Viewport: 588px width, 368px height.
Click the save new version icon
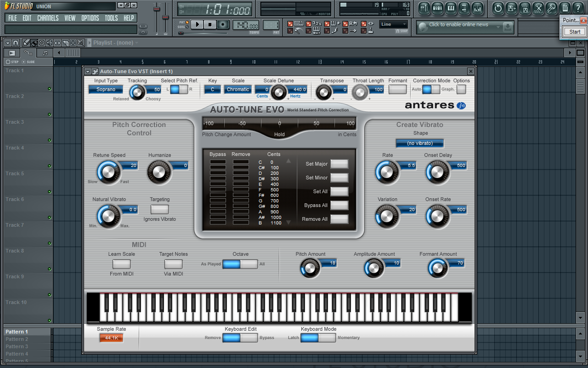tap(512, 8)
